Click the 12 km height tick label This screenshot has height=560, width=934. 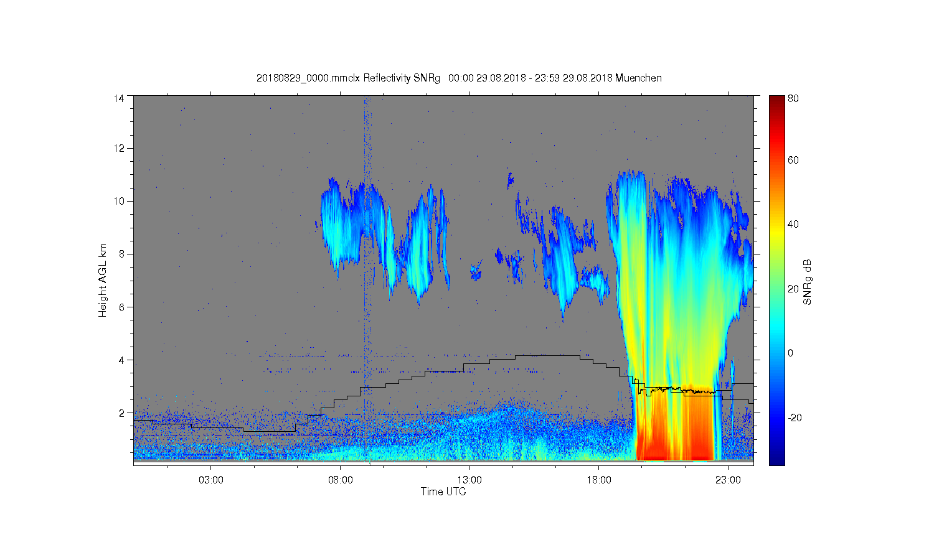[118, 148]
